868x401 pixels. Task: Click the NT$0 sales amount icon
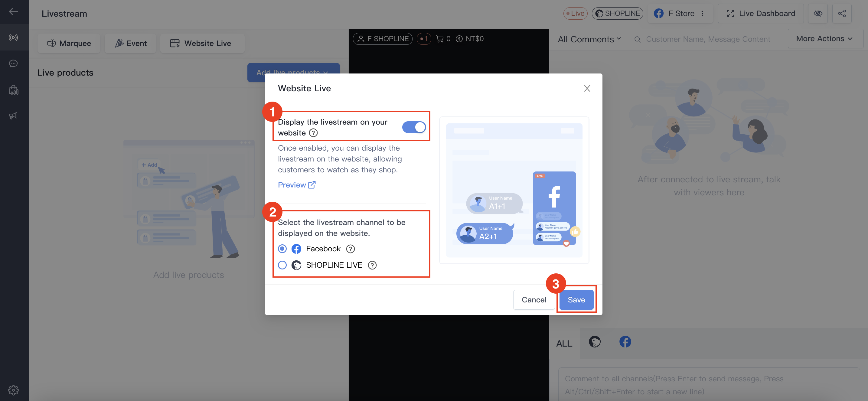pos(459,39)
